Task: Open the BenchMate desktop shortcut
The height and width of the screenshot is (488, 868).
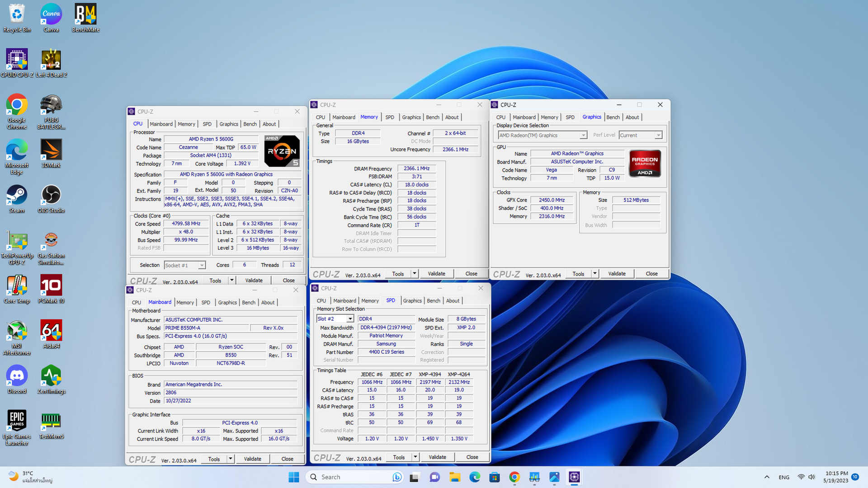Action: [x=85, y=18]
